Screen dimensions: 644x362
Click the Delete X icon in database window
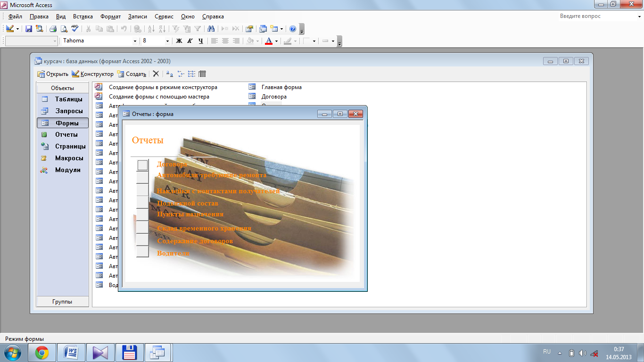[156, 74]
